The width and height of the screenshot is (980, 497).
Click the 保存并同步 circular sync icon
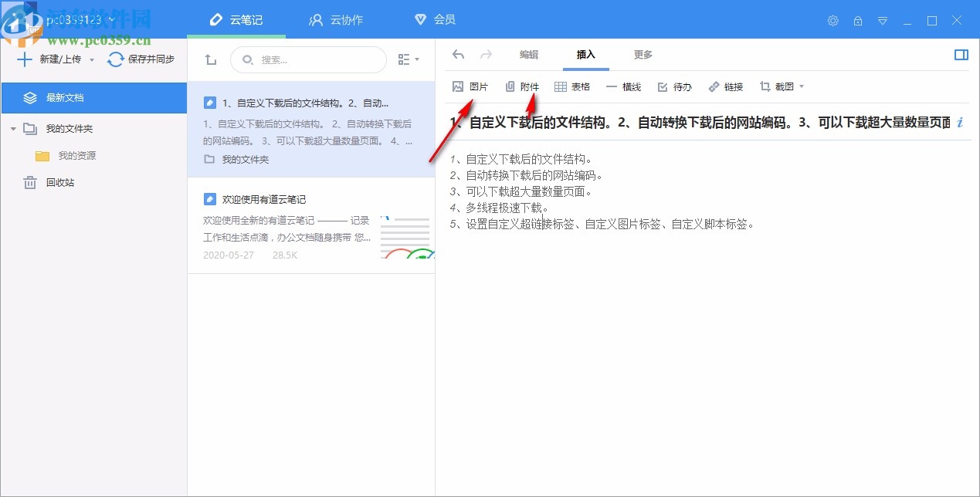coord(115,59)
